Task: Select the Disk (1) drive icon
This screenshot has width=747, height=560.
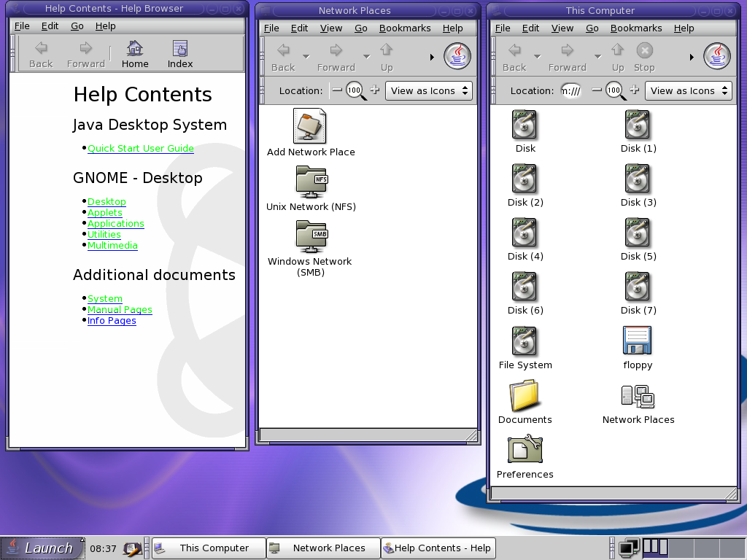Action: pos(638,125)
